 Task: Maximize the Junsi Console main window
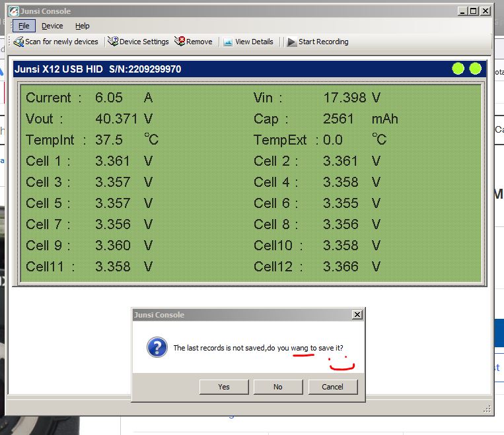click(x=474, y=11)
